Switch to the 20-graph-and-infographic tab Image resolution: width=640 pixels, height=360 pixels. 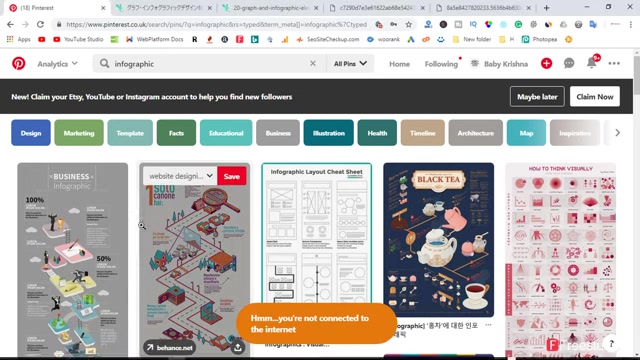[270, 8]
